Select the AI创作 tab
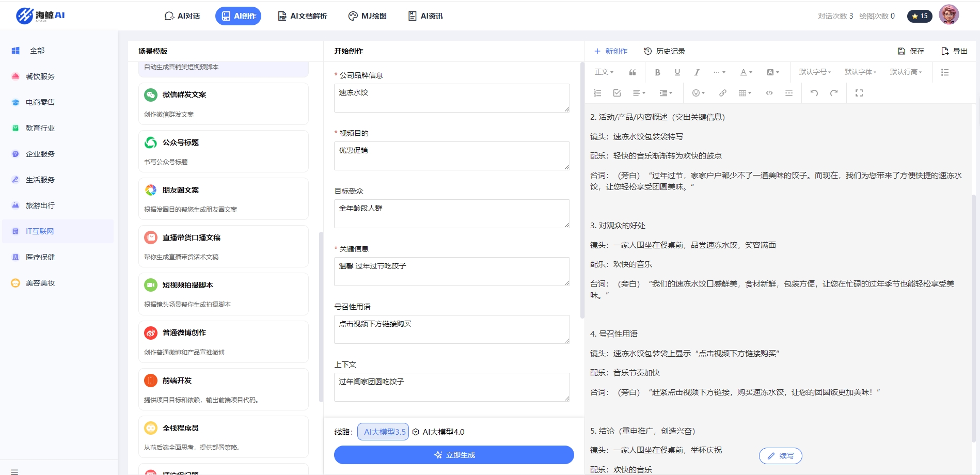The height and width of the screenshot is (475, 980). (x=238, y=16)
